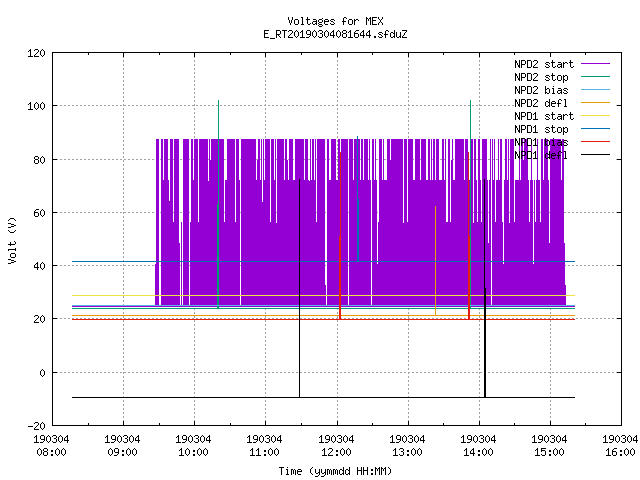
Task: Click the 'NPD1 bias' legend label
Action: pos(541,142)
